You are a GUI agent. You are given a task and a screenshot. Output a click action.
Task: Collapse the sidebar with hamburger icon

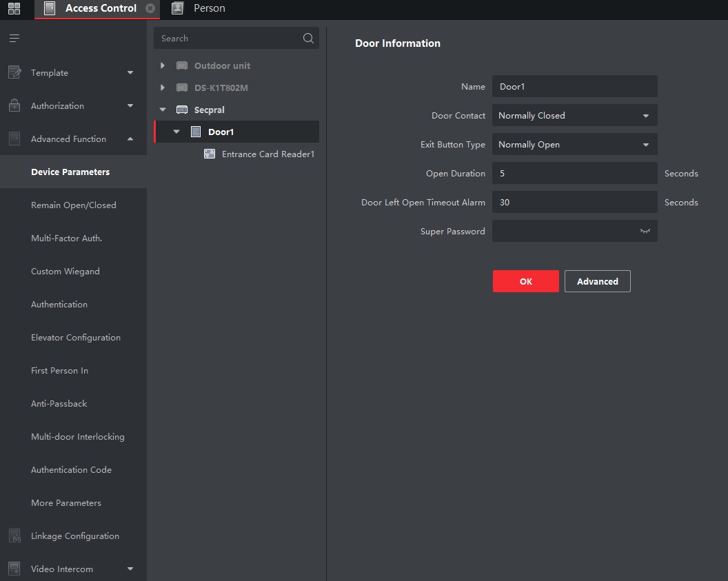point(14,39)
